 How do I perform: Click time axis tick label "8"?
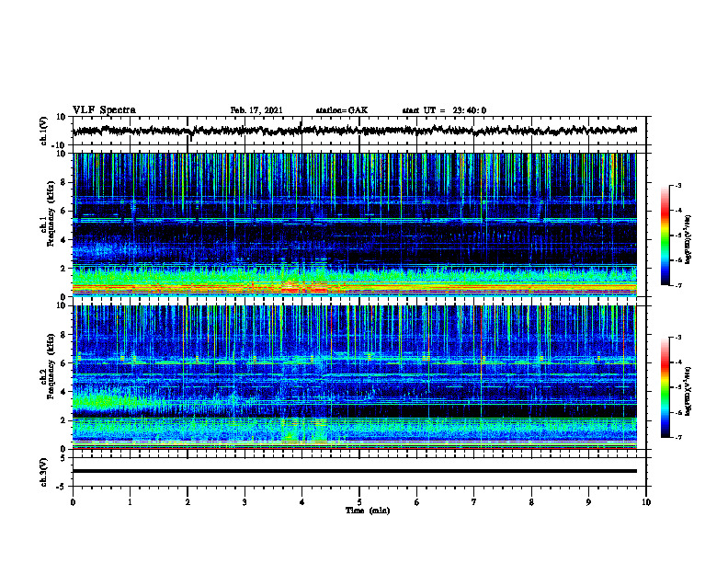tap(531, 502)
